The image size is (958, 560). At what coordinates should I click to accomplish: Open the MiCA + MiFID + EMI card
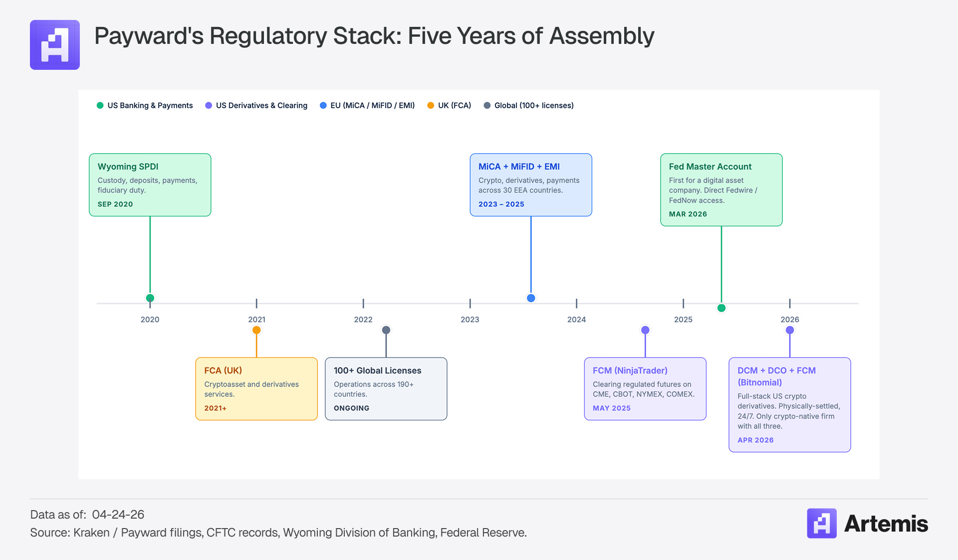tap(530, 185)
